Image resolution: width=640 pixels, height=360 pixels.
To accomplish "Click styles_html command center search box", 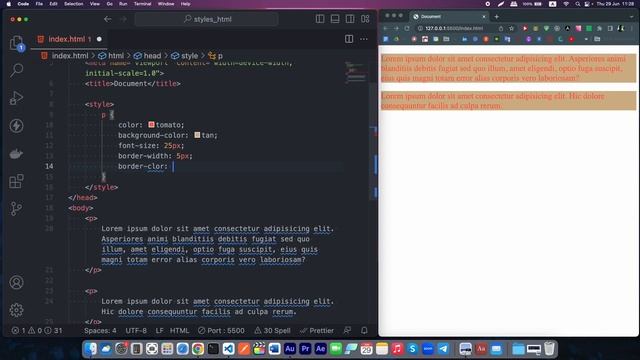I will click(207, 19).
